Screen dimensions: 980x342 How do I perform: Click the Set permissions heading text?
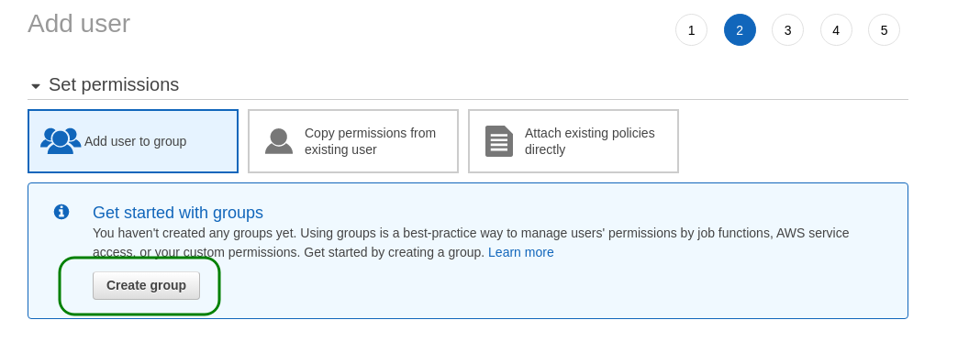114,85
